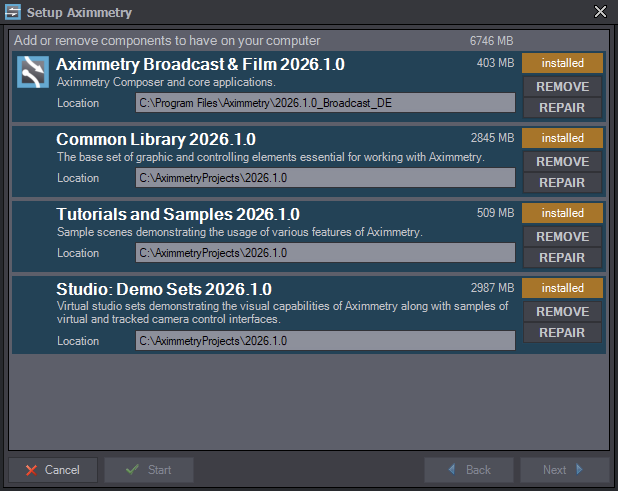
Task: Repair the Common Library 2026.1.0 component
Action: pos(562,183)
